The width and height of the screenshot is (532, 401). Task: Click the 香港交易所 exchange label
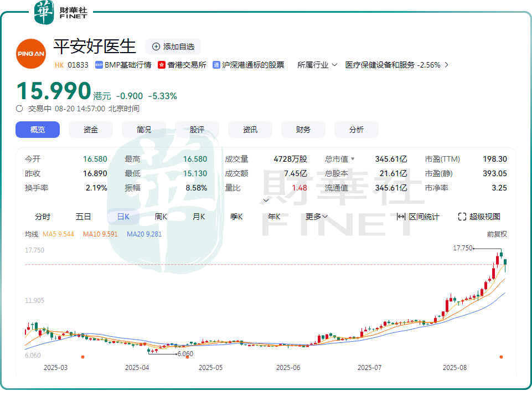coord(187,65)
